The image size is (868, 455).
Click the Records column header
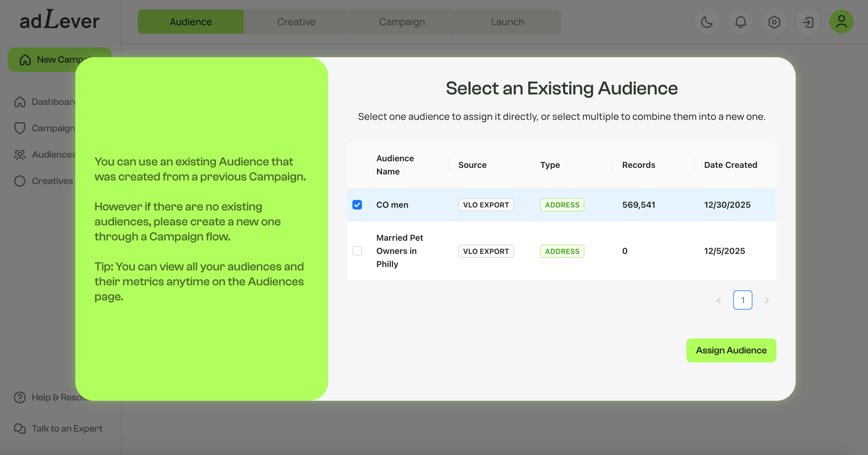[x=638, y=165]
